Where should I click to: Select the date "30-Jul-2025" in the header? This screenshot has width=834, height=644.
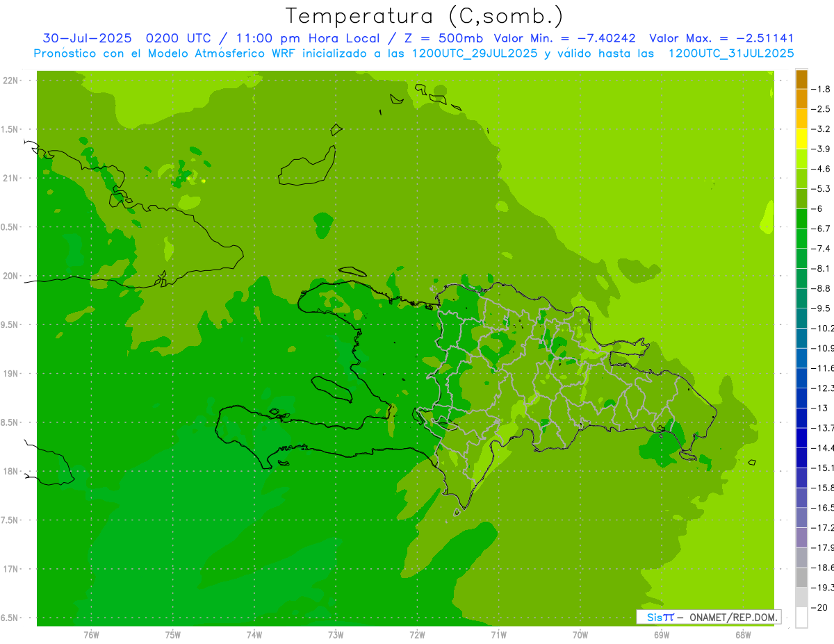pos(87,38)
